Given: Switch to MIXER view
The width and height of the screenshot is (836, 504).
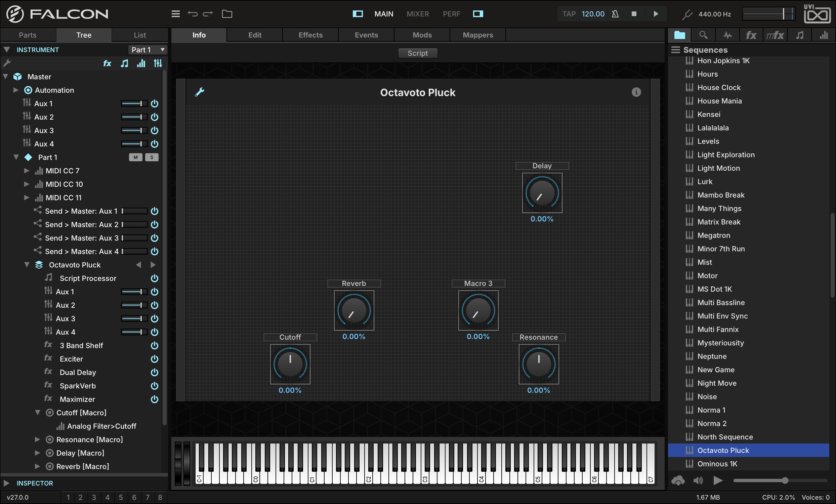Looking at the screenshot, I should tap(418, 14).
